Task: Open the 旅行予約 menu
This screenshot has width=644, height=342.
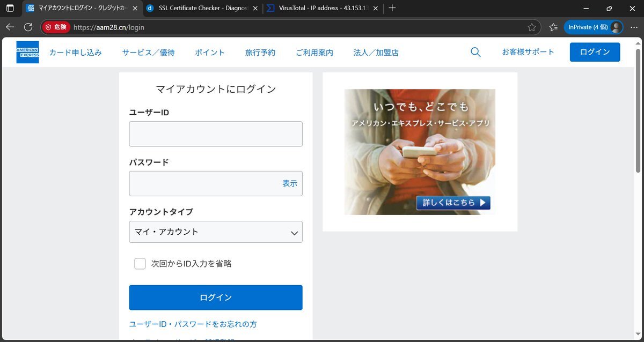Action: pyautogui.click(x=260, y=52)
